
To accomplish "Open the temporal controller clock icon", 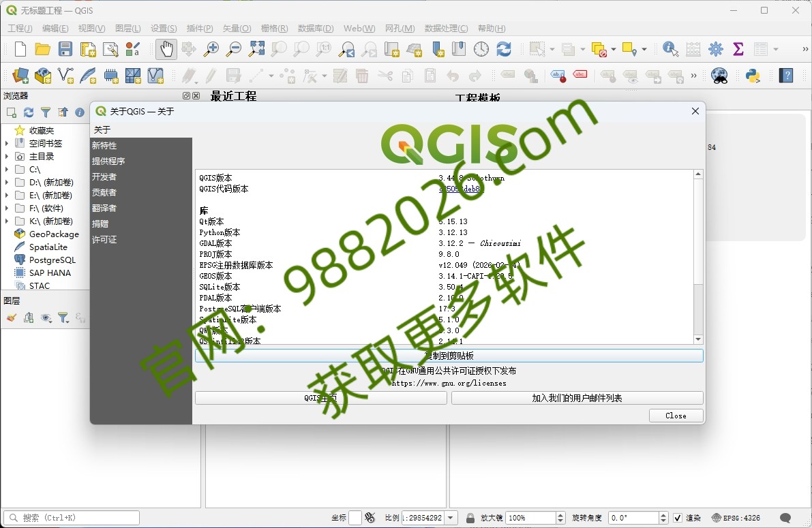I will tap(481, 49).
